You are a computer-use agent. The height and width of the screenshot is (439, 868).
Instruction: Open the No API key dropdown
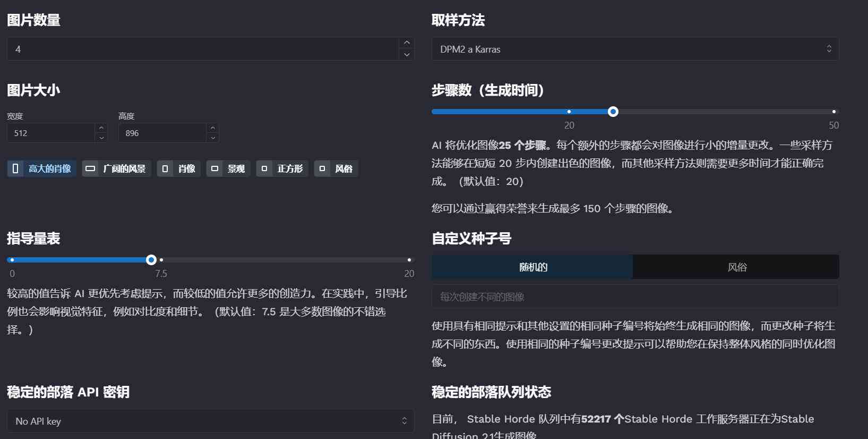coord(211,421)
